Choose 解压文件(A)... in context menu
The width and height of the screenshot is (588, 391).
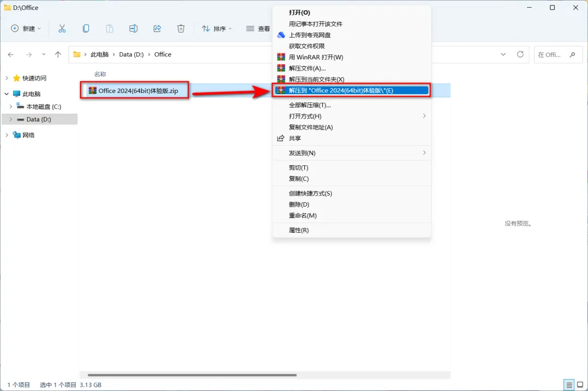tap(352, 68)
